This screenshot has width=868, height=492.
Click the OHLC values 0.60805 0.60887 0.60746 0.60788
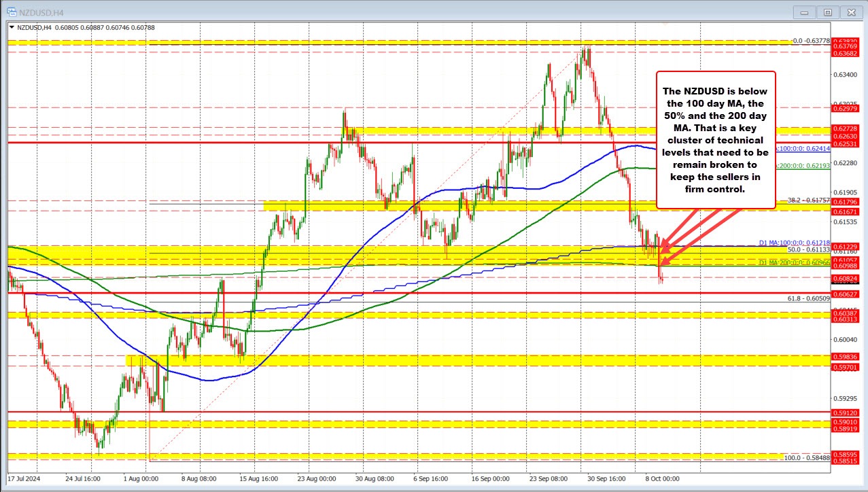[x=104, y=28]
